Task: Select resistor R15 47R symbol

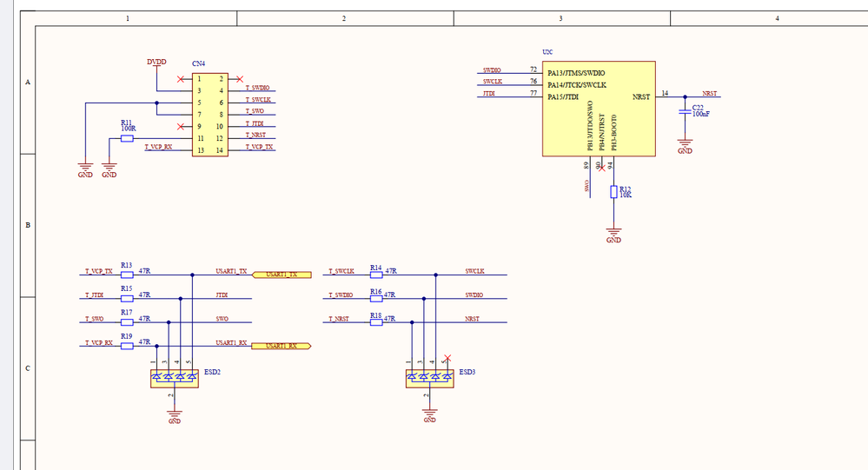Action: pyautogui.click(x=128, y=298)
